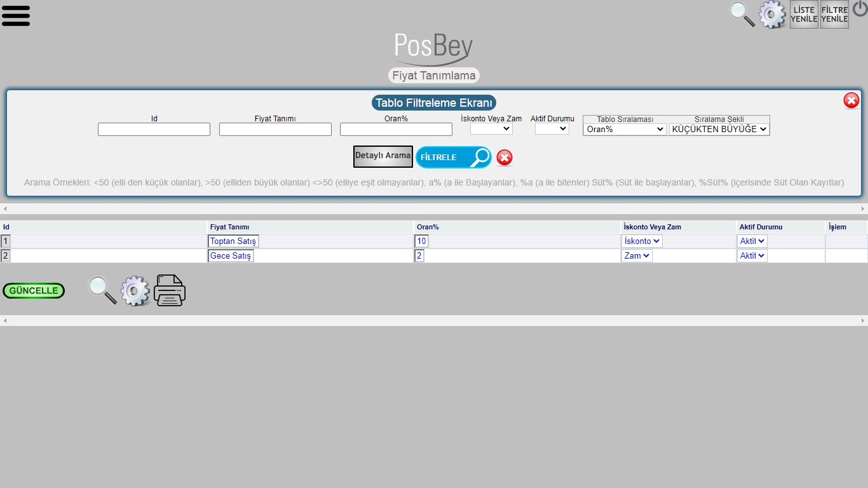Image resolution: width=868 pixels, height=488 pixels.
Task: Focus the Oran% filter input
Action: [396, 129]
